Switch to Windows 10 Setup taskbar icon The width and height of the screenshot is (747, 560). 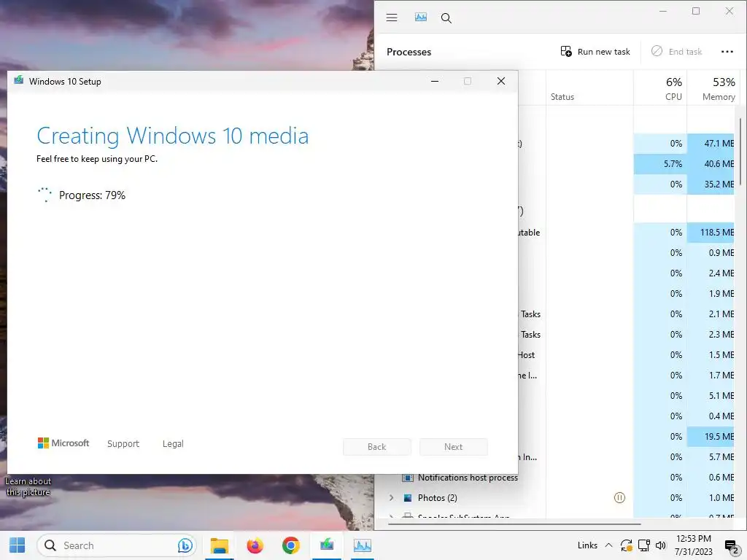tap(327, 545)
